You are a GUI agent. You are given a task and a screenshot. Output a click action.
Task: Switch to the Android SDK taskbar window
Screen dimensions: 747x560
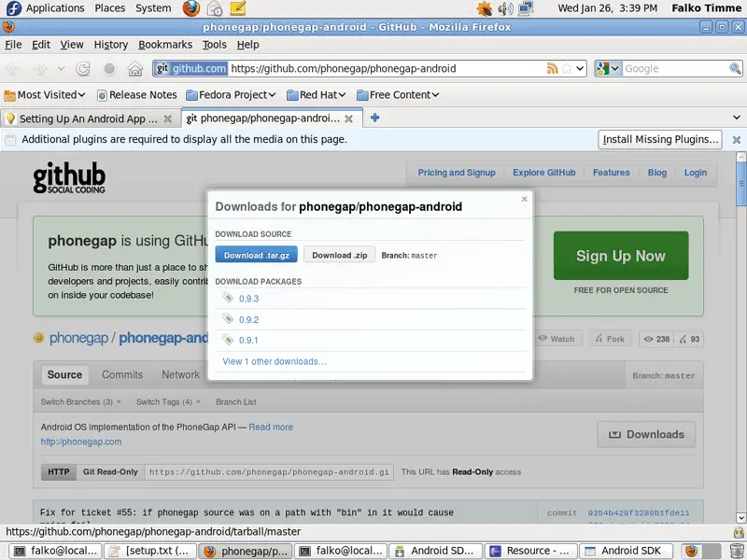coord(626,551)
